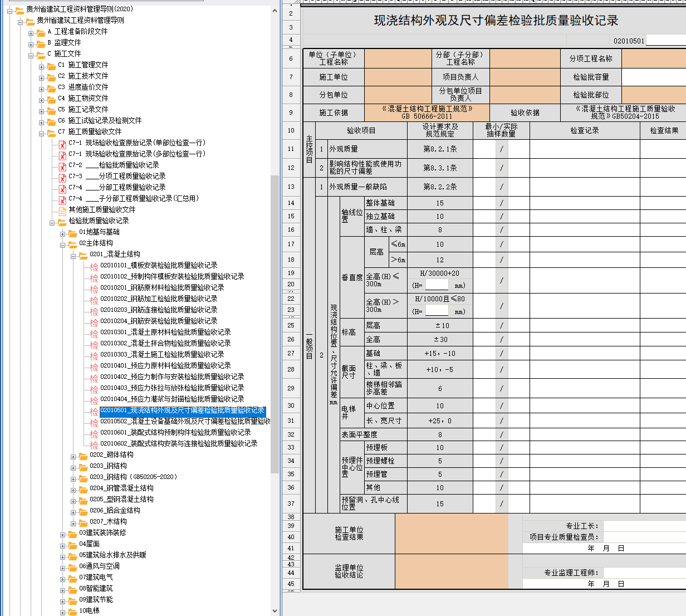
Task: Click PDF icon of C7-4 子分部工程质量验收记录(汇总用)
Action: (x=62, y=199)
